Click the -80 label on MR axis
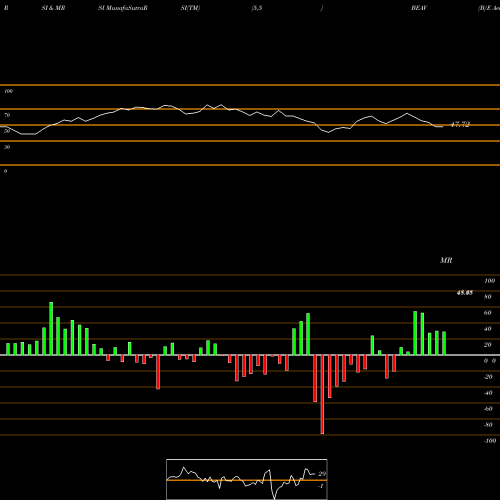The height and width of the screenshot is (500, 500). point(488,425)
